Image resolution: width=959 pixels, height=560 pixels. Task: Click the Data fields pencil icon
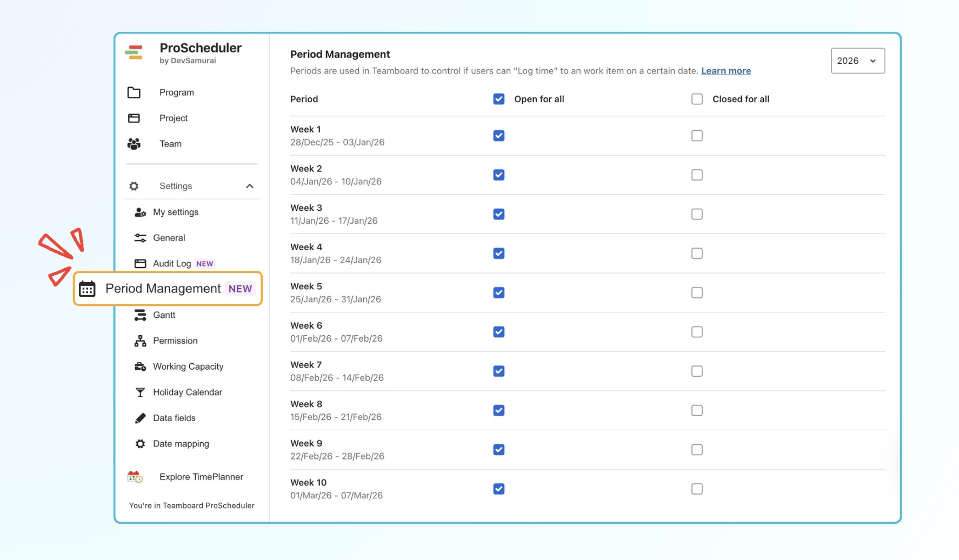tap(140, 418)
